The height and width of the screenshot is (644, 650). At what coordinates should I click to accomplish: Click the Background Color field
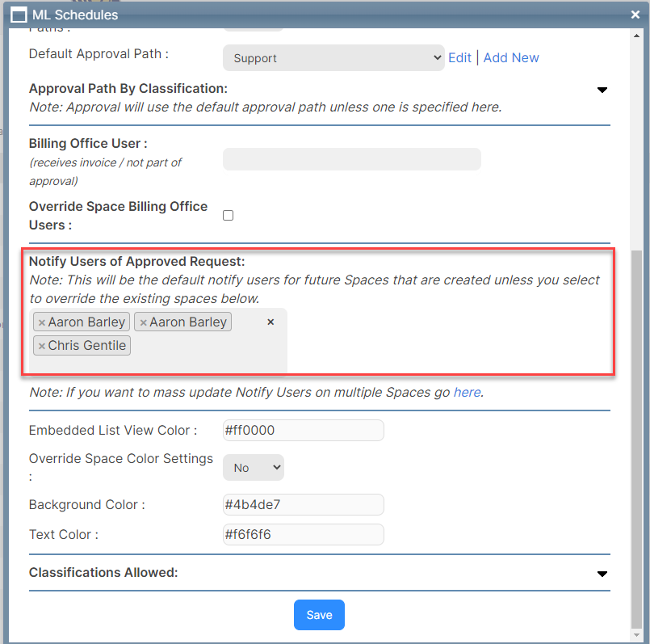pyautogui.click(x=304, y=504)
